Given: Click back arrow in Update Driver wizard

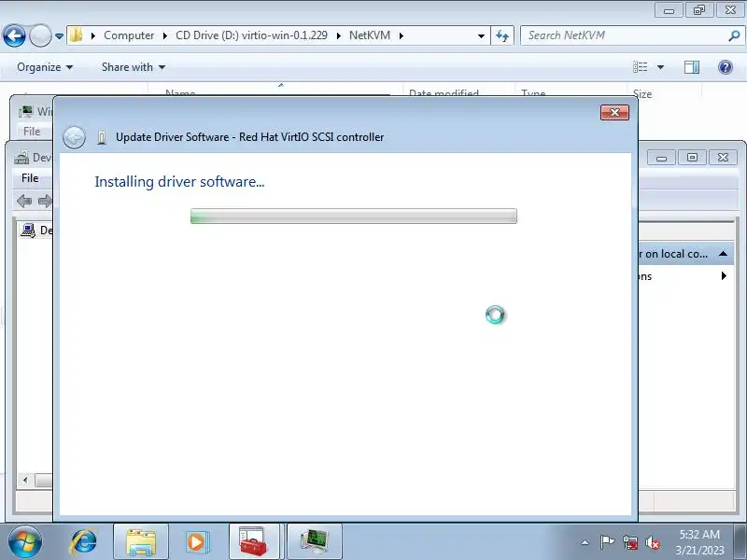Looking at the screenshot, I should [75, 137].
